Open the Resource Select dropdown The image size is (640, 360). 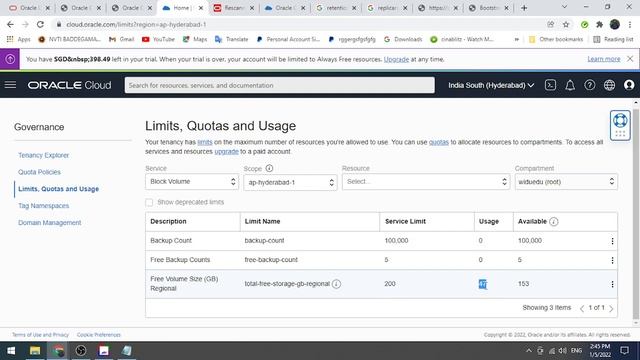[x=426, y=182]
